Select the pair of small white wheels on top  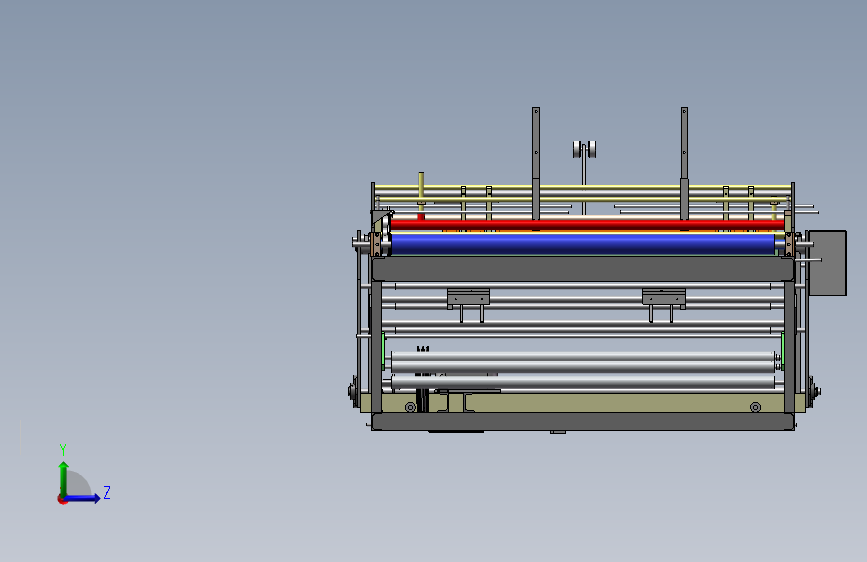(584, 149)
